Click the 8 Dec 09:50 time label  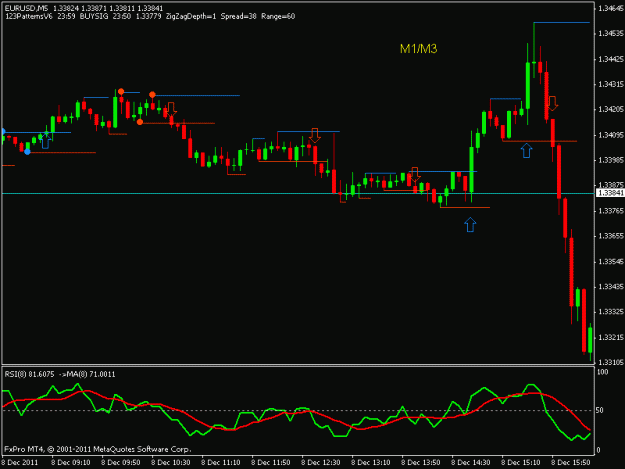[120, 463]
